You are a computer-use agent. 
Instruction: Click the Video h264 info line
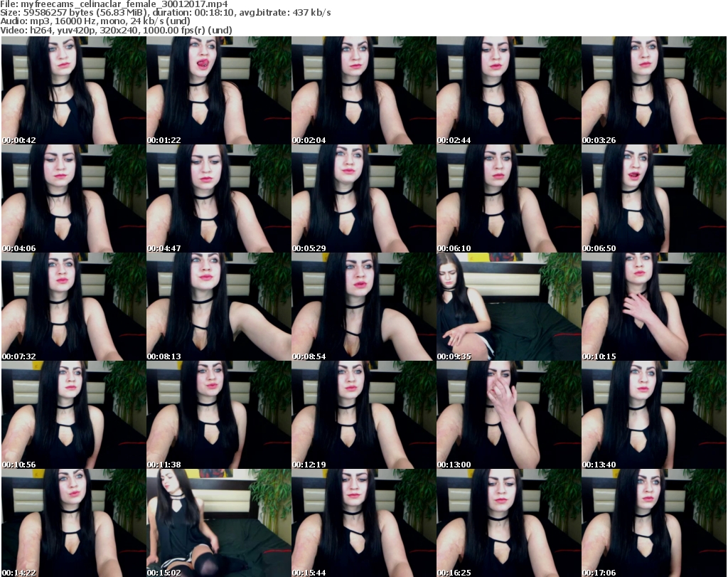pyautogui.click(x=116, y=30)
